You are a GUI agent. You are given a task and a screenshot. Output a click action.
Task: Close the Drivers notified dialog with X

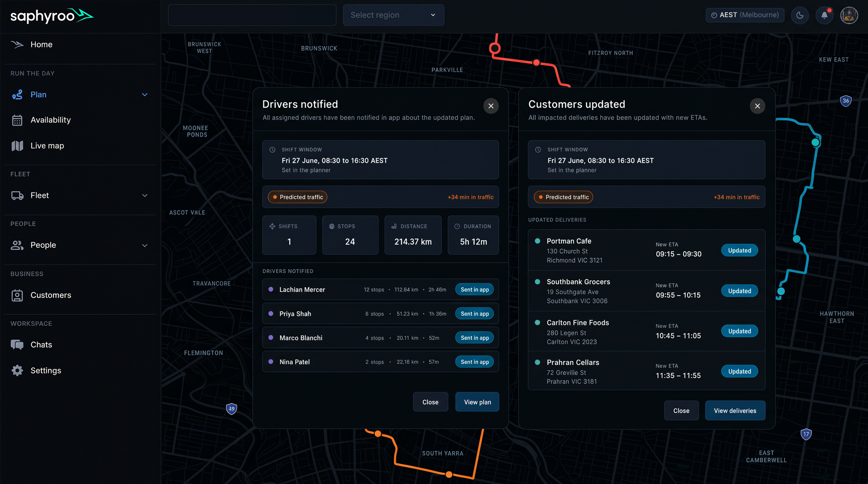[491, 106]
